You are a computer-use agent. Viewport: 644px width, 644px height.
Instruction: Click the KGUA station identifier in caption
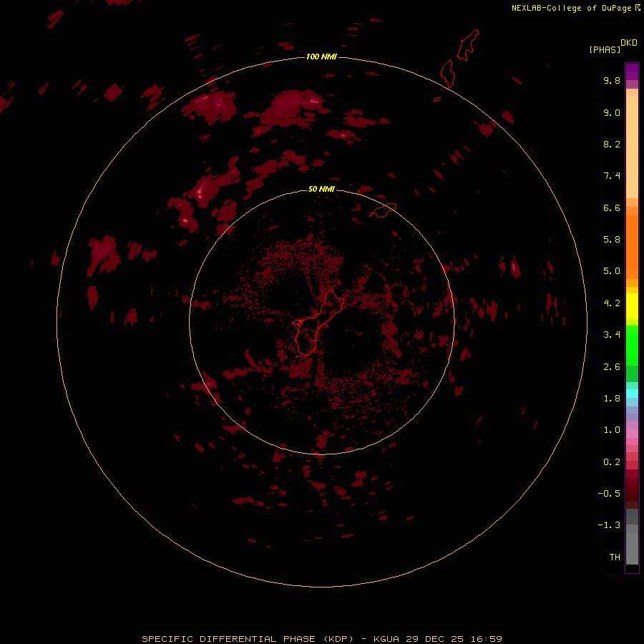(x=386, y=639)
